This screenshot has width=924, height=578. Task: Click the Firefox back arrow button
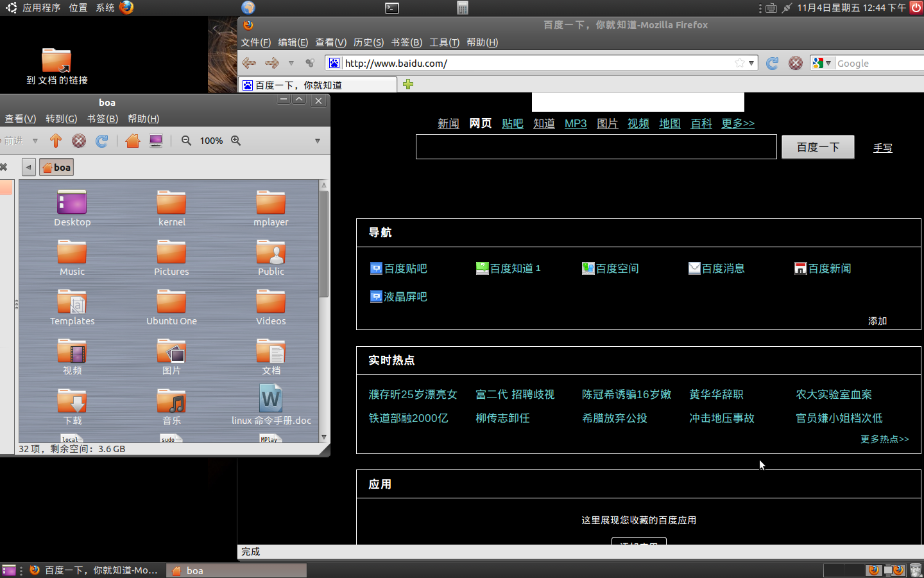249,63
